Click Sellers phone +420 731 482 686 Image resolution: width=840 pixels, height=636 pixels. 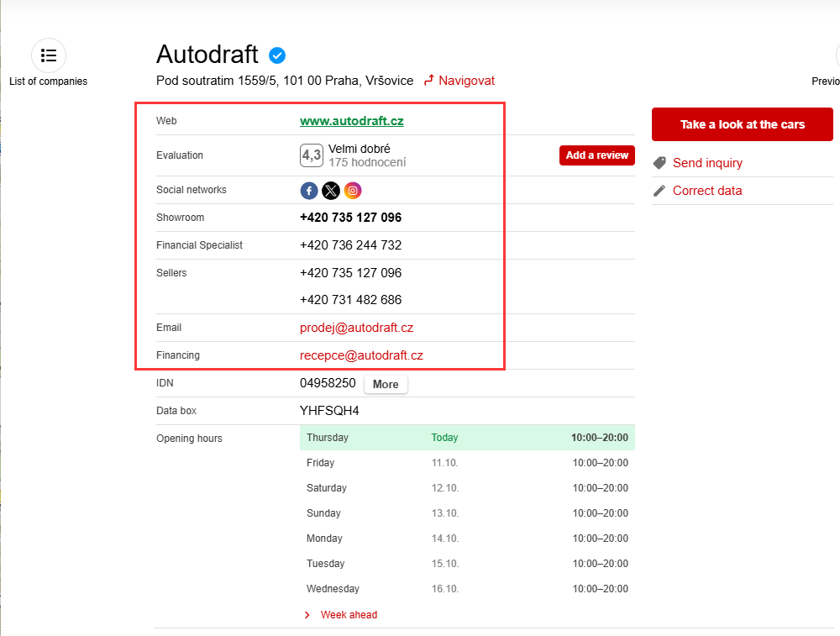pyautogui.click(x=351, y=300)
